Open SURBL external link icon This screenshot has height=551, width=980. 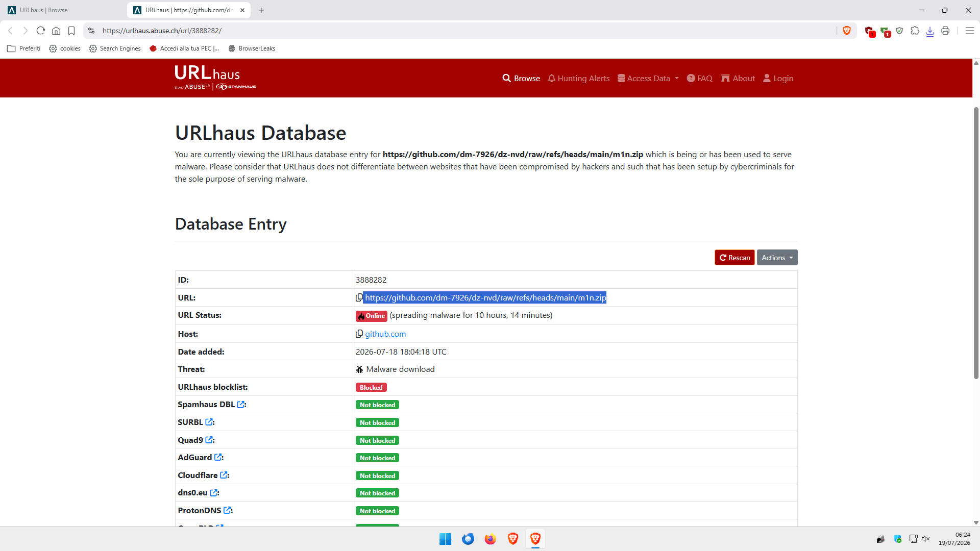(x=209, y=422)
